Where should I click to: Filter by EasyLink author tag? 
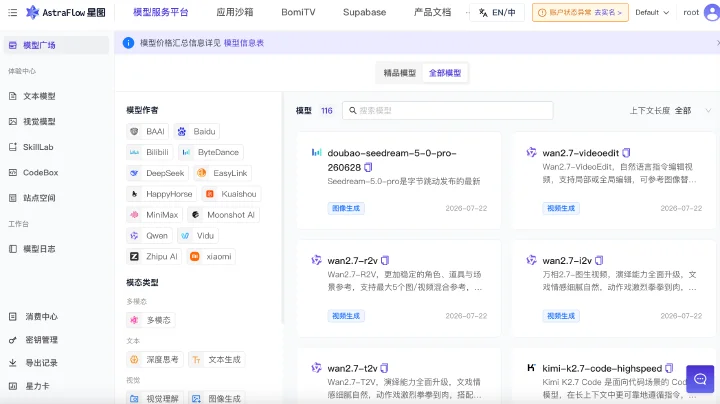[222, 173]
